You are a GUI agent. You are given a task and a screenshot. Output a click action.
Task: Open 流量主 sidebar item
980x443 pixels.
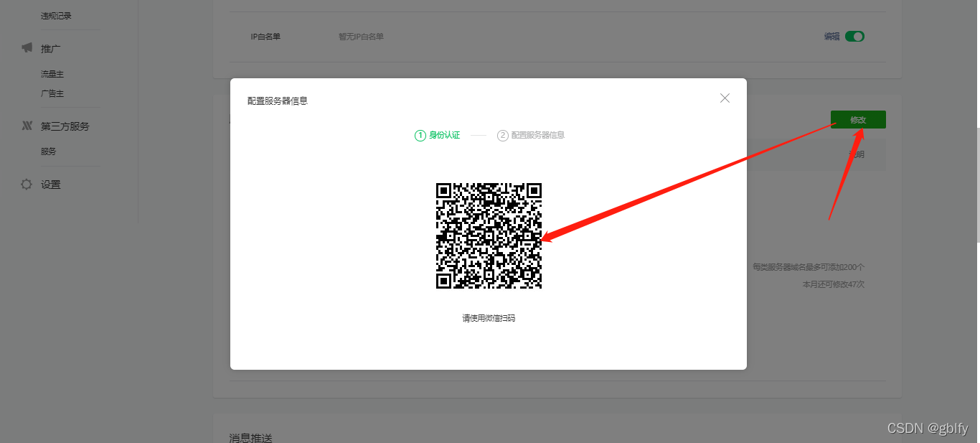pos(52,74)
